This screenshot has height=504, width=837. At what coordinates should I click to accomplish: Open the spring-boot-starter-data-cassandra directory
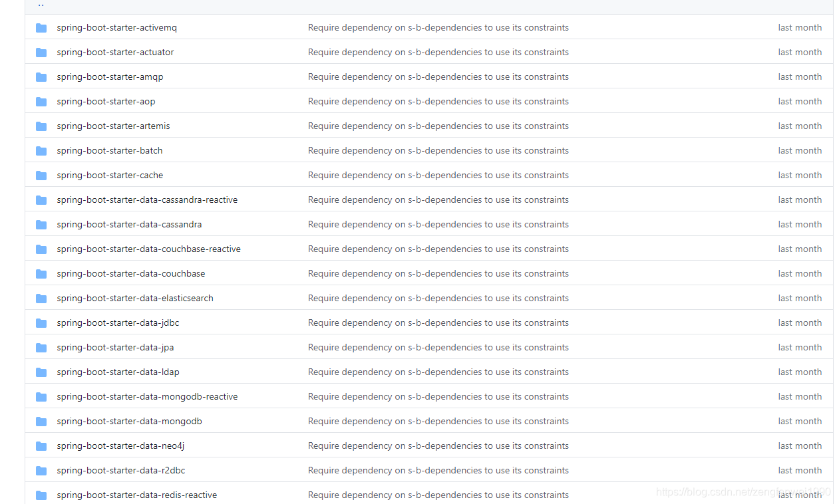click(x=129, y=225)
